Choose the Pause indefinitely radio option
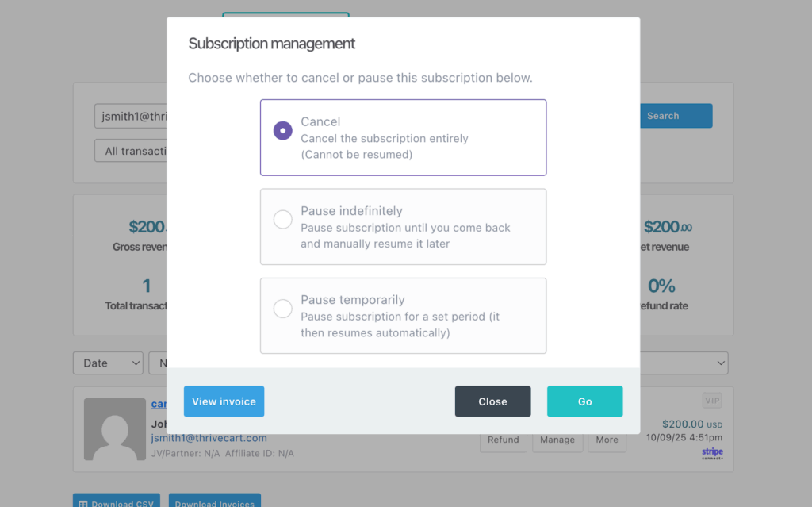 click(x=282, y=220)
